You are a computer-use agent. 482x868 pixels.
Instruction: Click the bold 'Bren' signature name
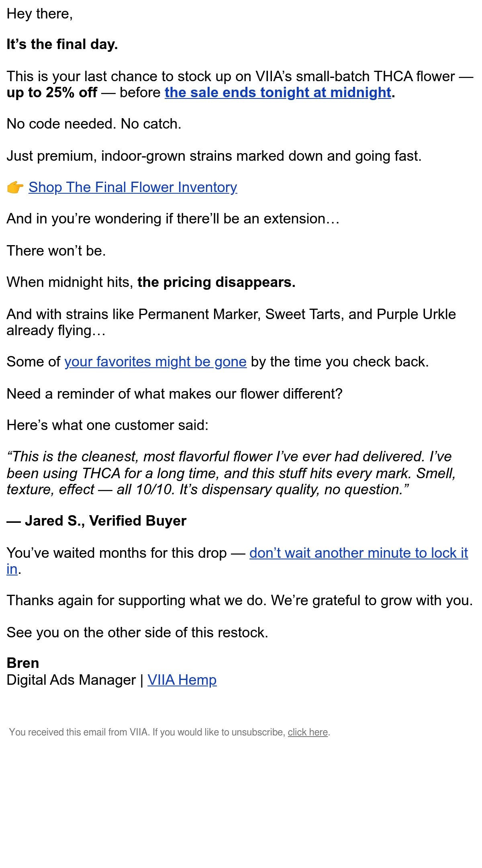click(23, 663)
